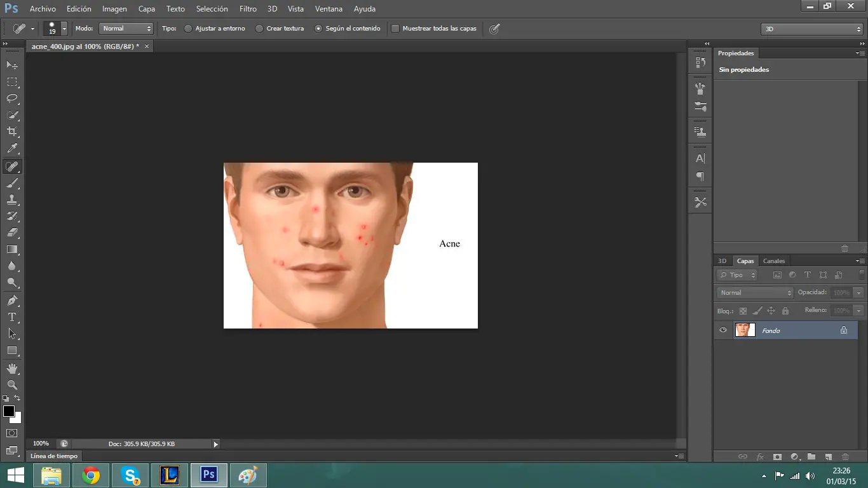
Task: Enable Muestrear todas las capas checkbox
Action: (x=395, y=29)
